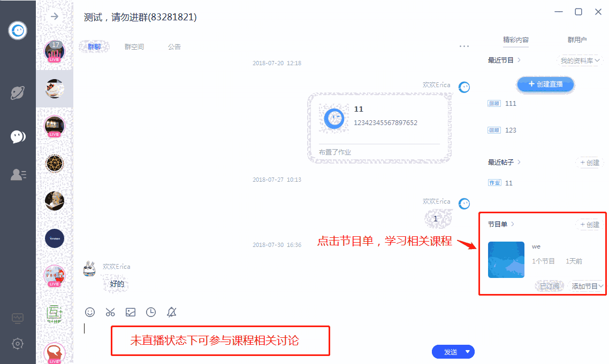The width and height of the screenshot is (609, 364).
Task: Select the star pattern group avatar
Action: coord(55,164)
